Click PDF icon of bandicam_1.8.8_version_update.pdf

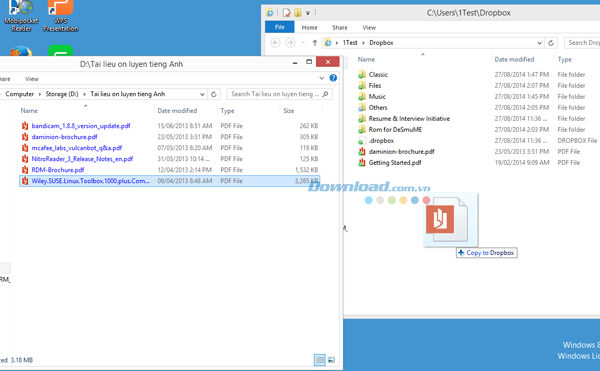click(x=25, y=126)
